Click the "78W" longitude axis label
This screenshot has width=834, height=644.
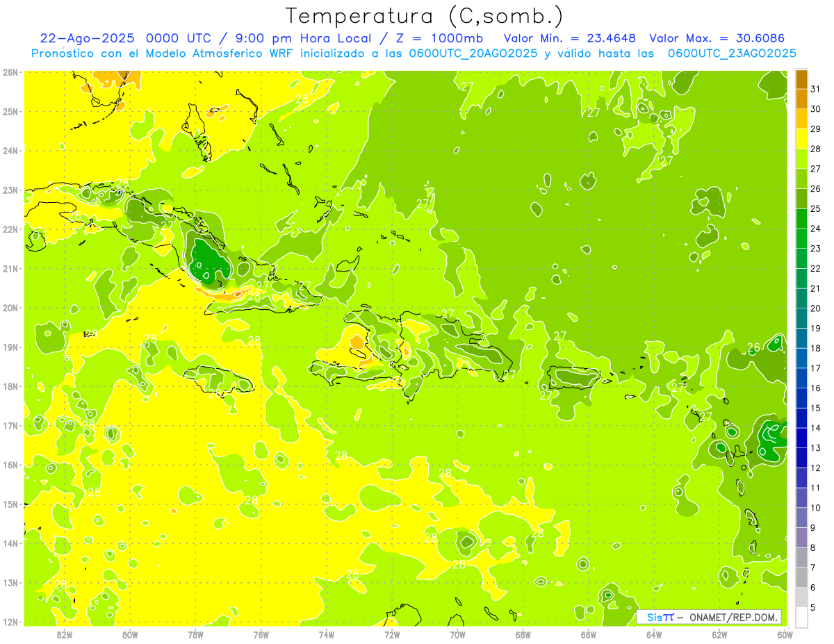coord(195,634)
